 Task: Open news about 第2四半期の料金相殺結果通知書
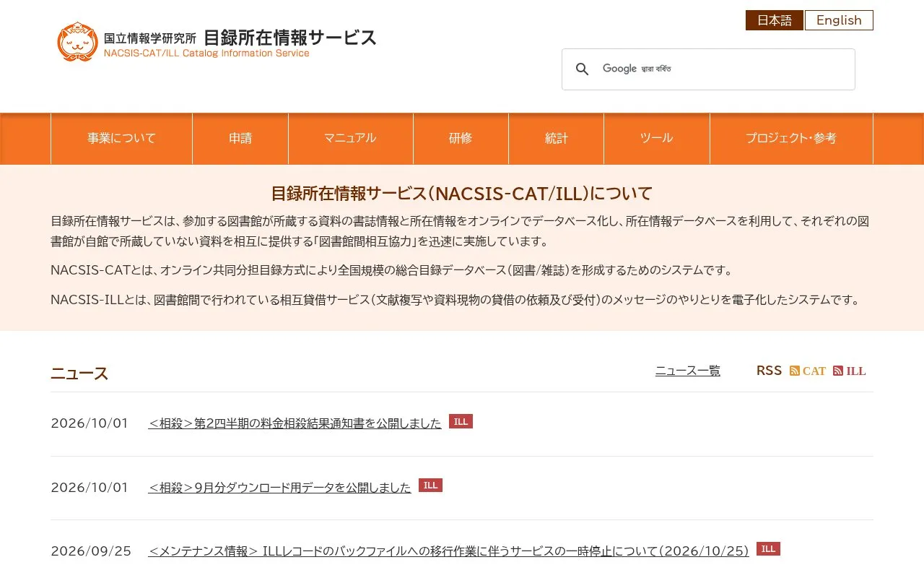295,423
